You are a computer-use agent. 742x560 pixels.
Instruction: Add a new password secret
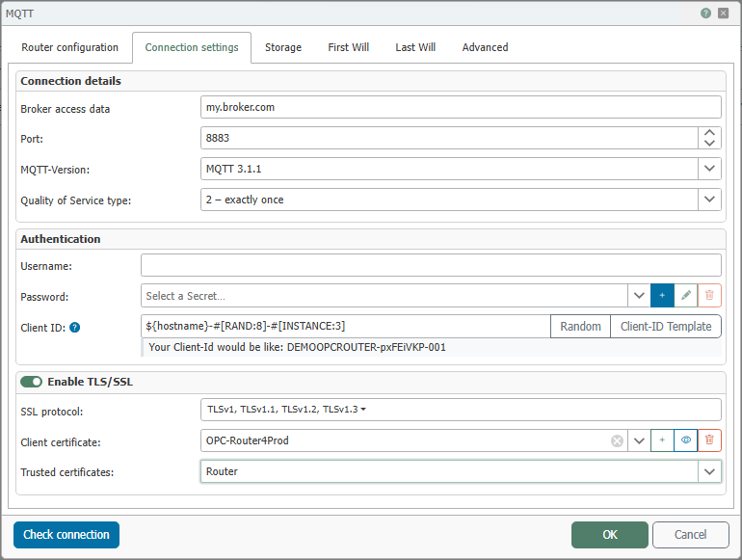coord(662,295)
